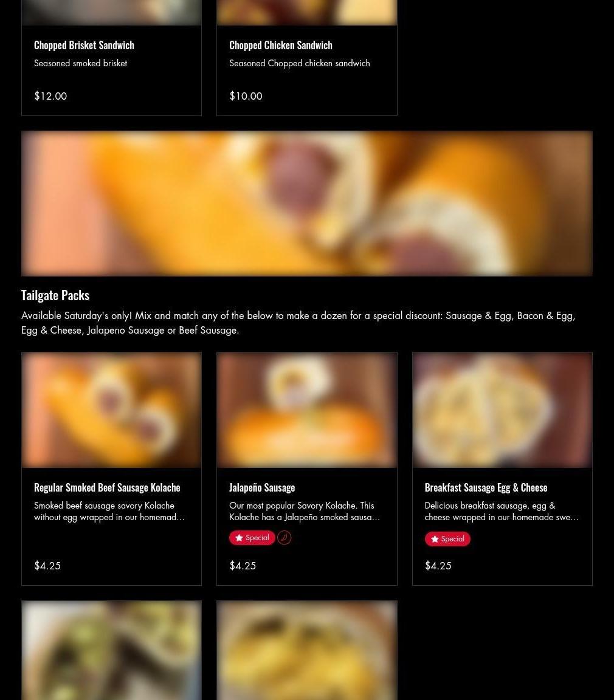
Task: Click the spicy chili pepper icon
Action: point(284,538)
